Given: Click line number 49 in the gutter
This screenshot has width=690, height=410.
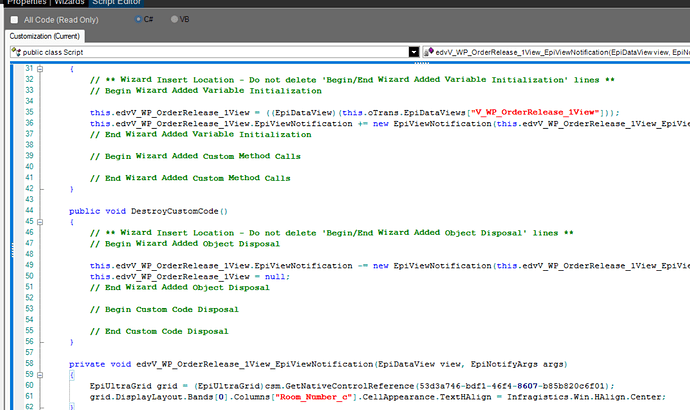Looking at the screenshot, I should (x=29, y=265).
